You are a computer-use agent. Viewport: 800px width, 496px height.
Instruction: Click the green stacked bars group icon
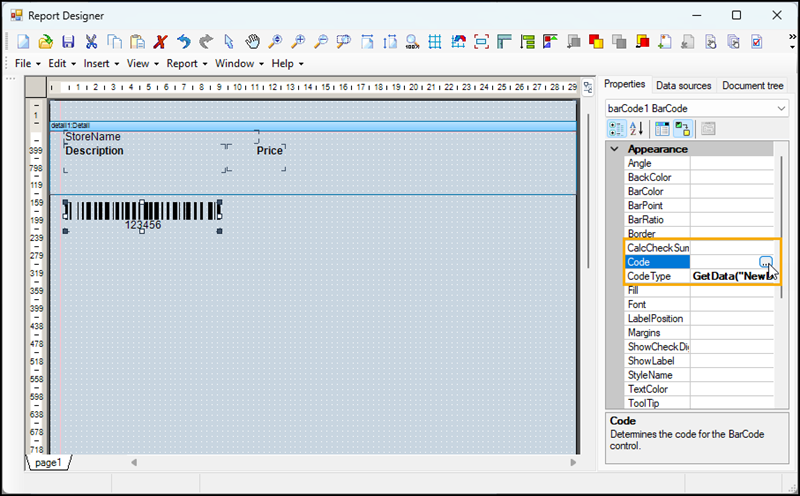click(527, 41)
